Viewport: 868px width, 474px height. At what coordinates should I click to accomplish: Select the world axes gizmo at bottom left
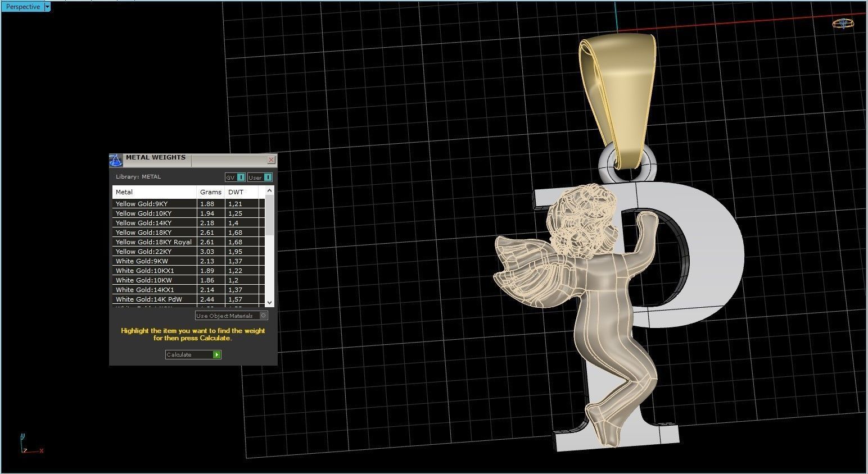(31, 446)
